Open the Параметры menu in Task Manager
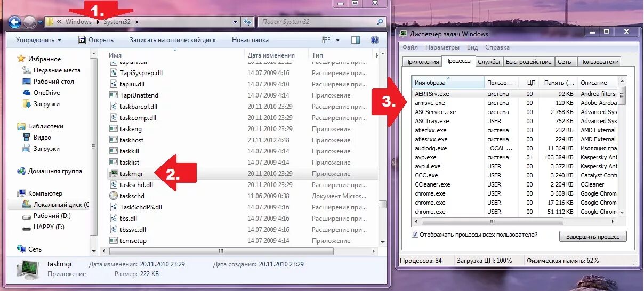This screenshot has width=644, height=291. pyautogui.click(x=444, y=47)
